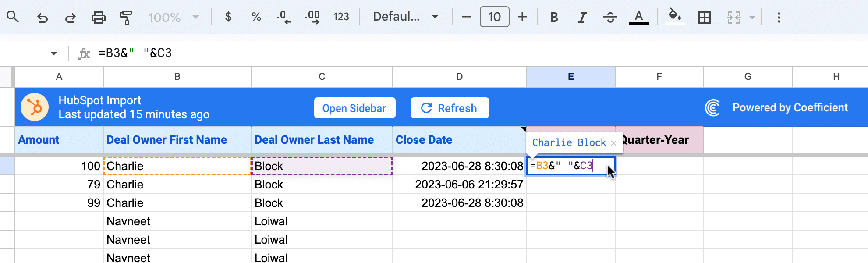Toggle italic formatting
Screen dimensions: 868x263
click(582, 18)
